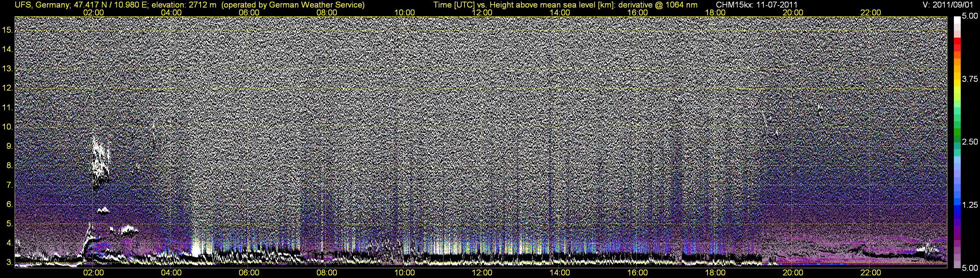
Task: Click the "4." height axis label
Action: pos(10,243)
